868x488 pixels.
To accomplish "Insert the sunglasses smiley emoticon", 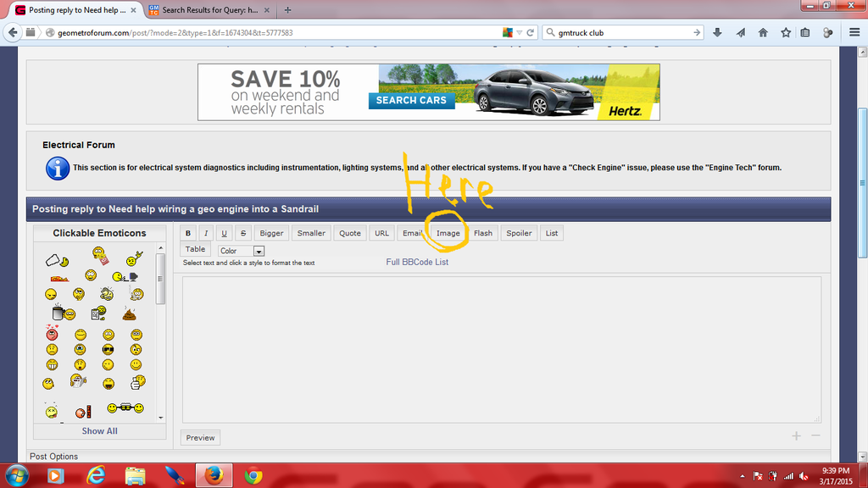I will coord(108,349).
